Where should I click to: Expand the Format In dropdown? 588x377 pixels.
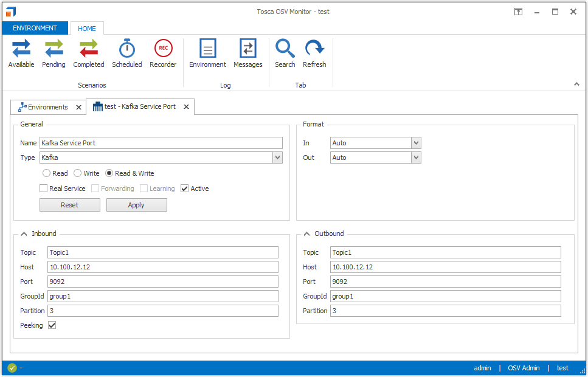[416, 143]
